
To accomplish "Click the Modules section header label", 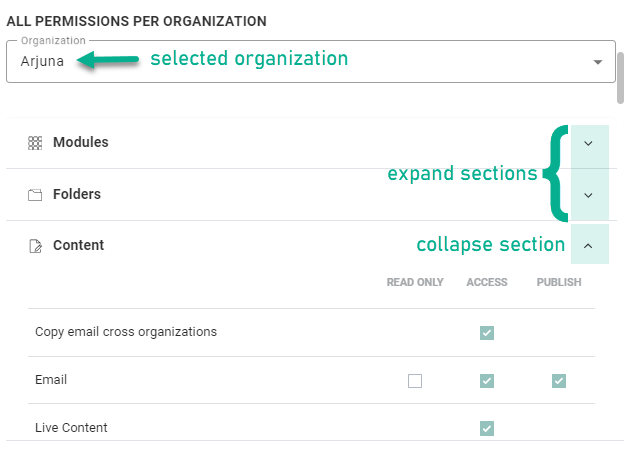I will 81,143.
